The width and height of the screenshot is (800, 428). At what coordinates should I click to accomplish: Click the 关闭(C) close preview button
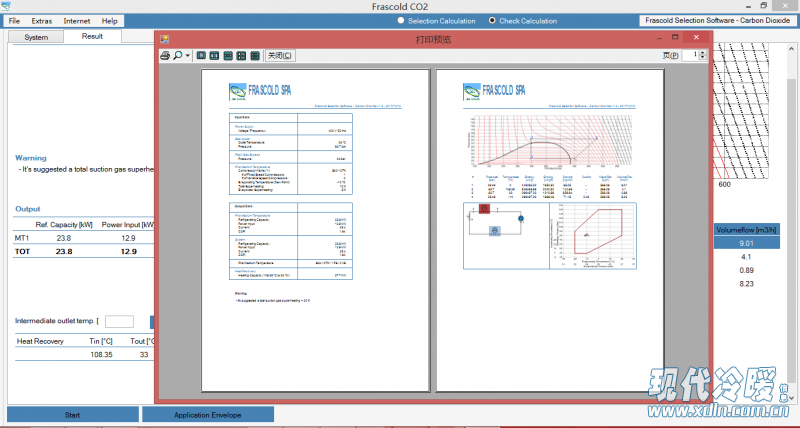coord(280,55)
